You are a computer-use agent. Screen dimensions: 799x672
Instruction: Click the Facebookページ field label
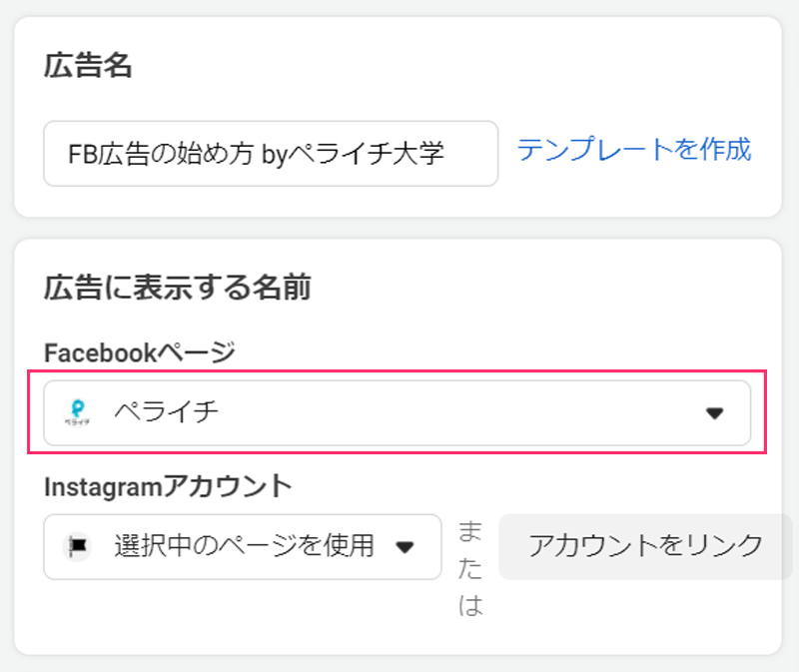[140, 351]
